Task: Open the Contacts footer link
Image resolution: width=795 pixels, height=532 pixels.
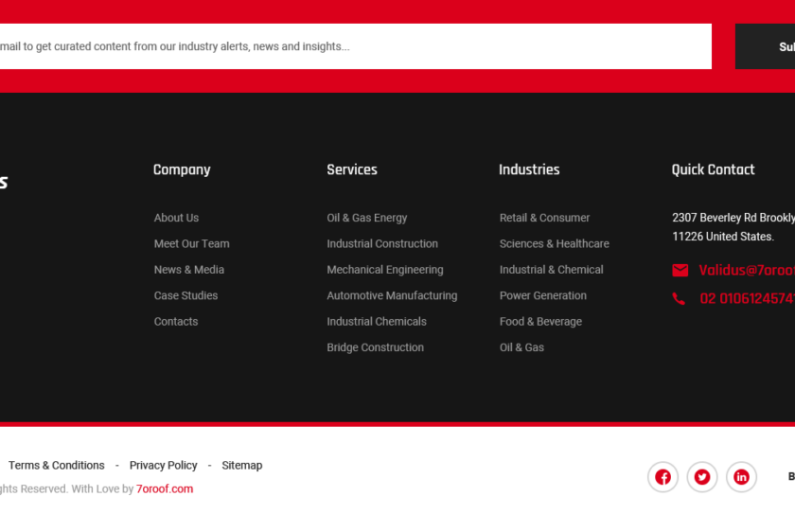Action: point(176,321)
